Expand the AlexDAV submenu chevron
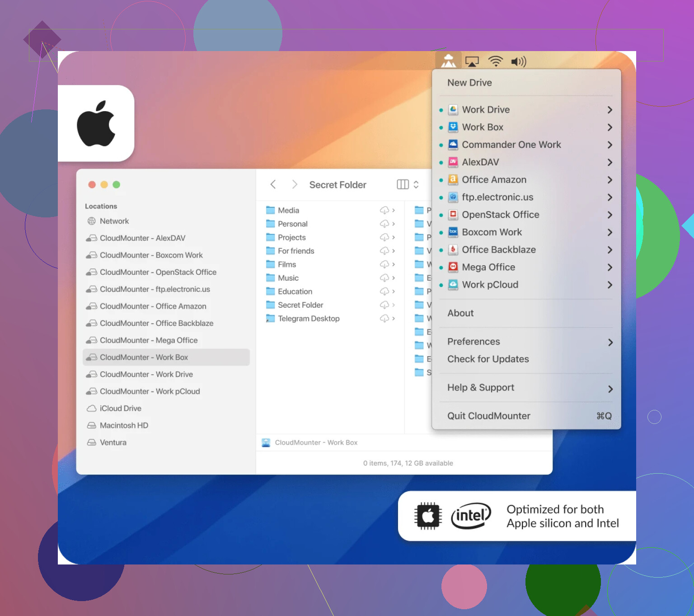The width and height of the screenshot is (694, 616). tap(610, 162)
